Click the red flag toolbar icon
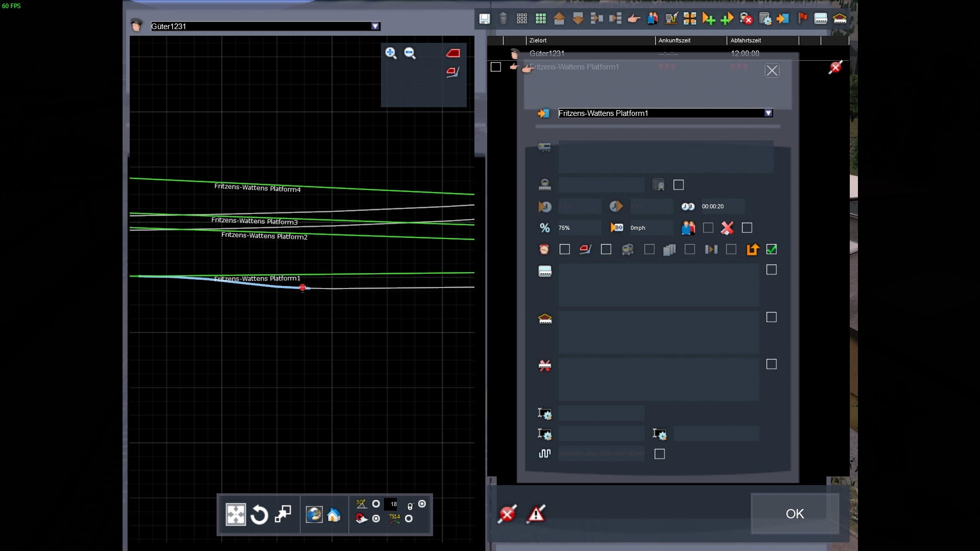 point(802,19)
